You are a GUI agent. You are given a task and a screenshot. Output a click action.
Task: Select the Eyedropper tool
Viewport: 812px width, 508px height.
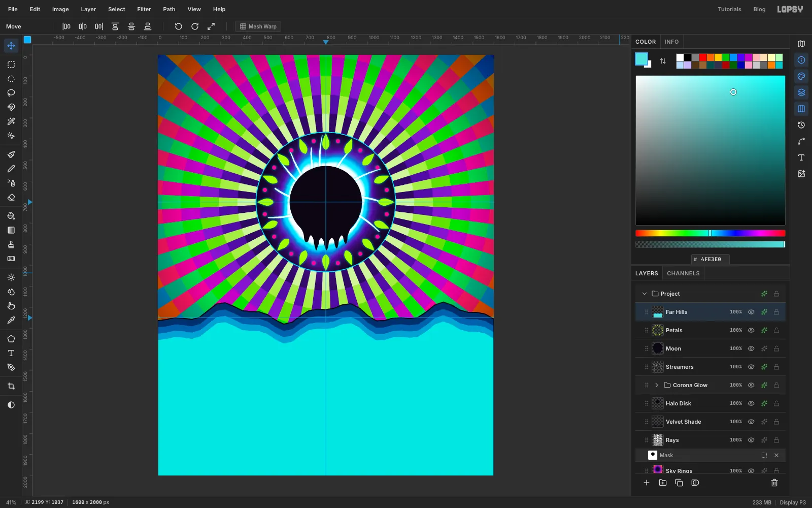11,320
